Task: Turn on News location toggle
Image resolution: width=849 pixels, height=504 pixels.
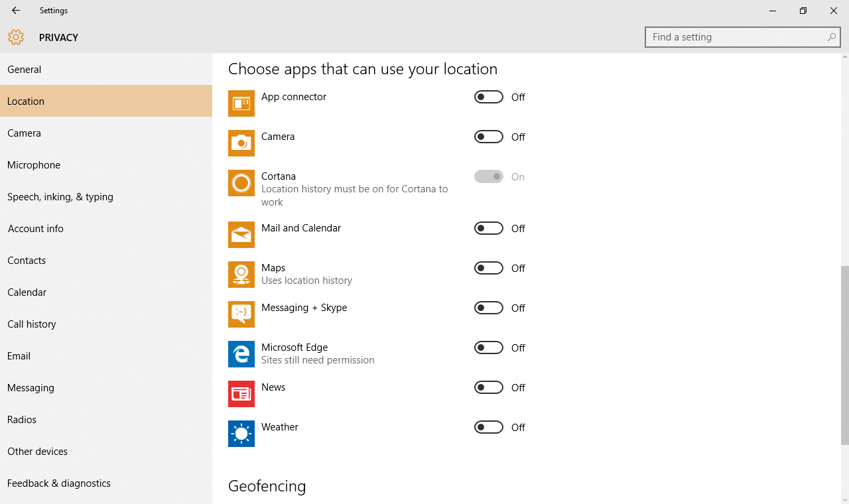Action: pos(489,388)
